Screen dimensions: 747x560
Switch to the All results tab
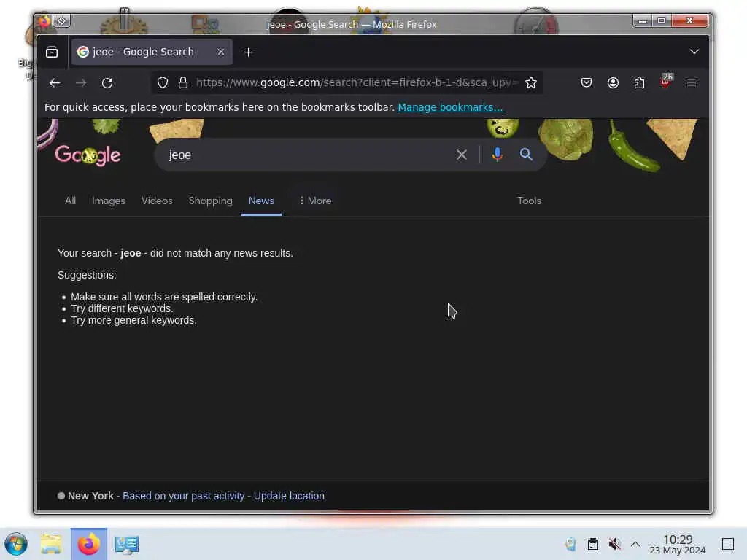pyautogui.click(x=70, y=201)
